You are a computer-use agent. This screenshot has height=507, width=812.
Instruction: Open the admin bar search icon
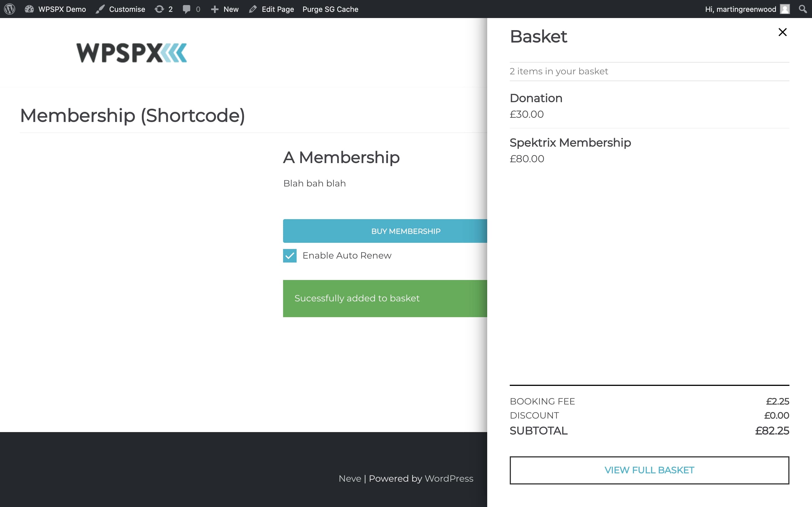click(803, 9)
